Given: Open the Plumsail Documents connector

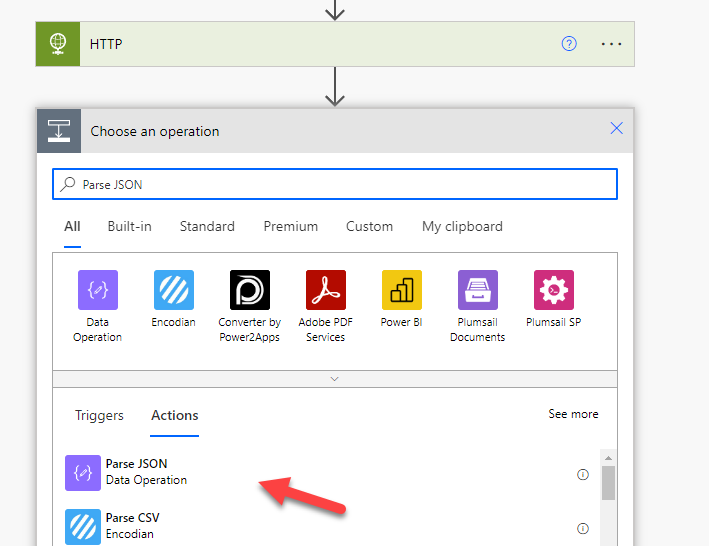Looking at the screenshot, I should [477, 290].
